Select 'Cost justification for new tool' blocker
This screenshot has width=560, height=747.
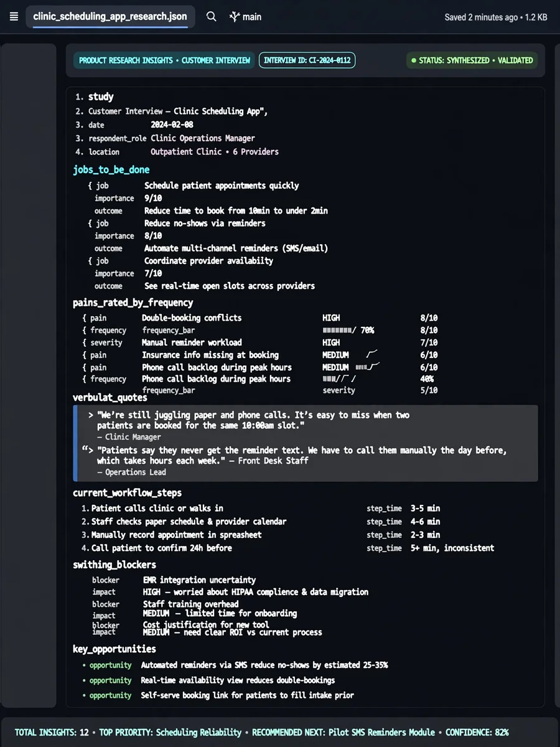[205, 624]
